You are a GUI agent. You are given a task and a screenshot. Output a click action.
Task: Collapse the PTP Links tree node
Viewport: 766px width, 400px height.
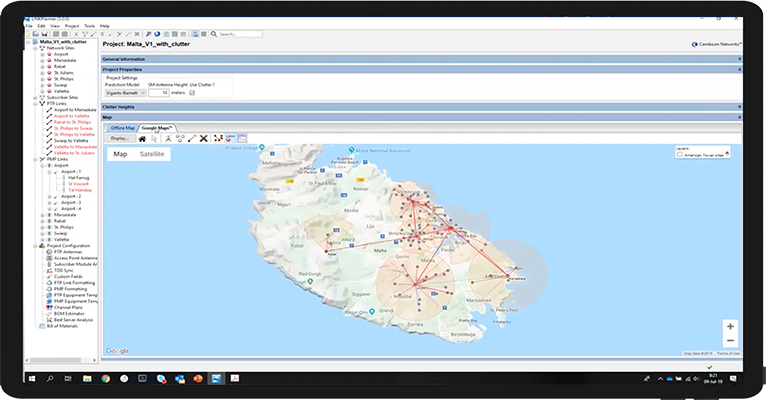35,104
